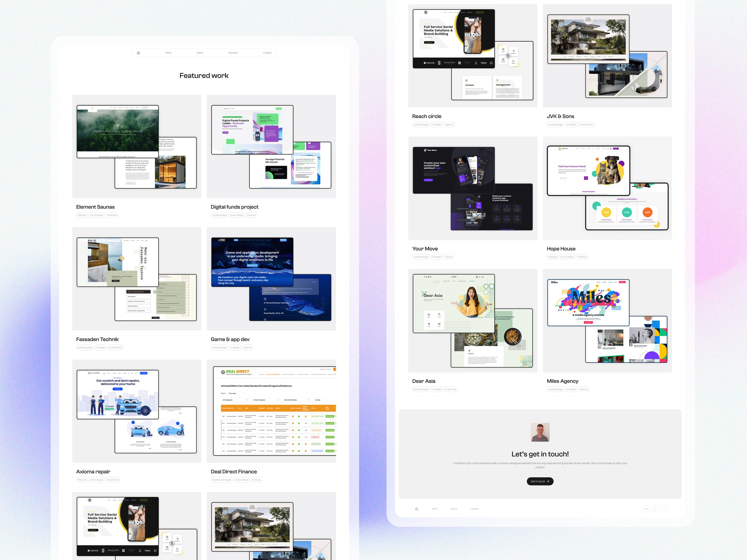This screenshot has height=560, width=747.
Task: Open About link in the footer
Action: (x=454, y=509)
